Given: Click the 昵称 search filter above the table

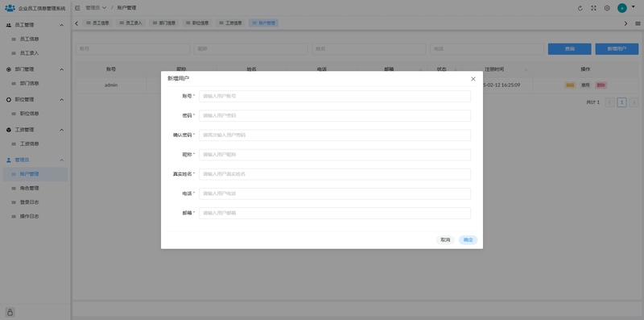Looking at the screenshot, I should pyautogui.click(x=251, y=49).
